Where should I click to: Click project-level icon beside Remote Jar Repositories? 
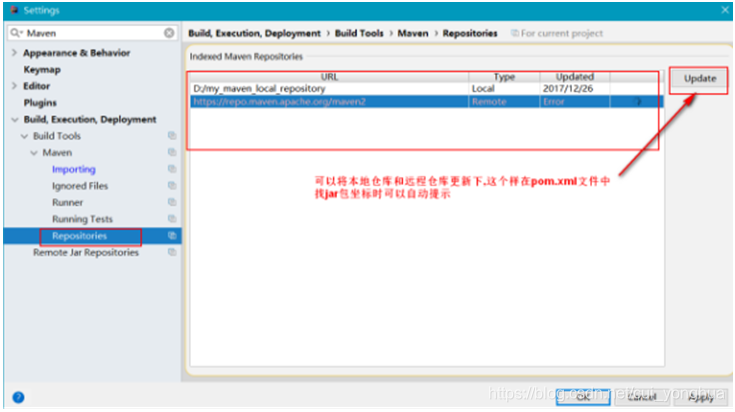(x=172, y=252)
